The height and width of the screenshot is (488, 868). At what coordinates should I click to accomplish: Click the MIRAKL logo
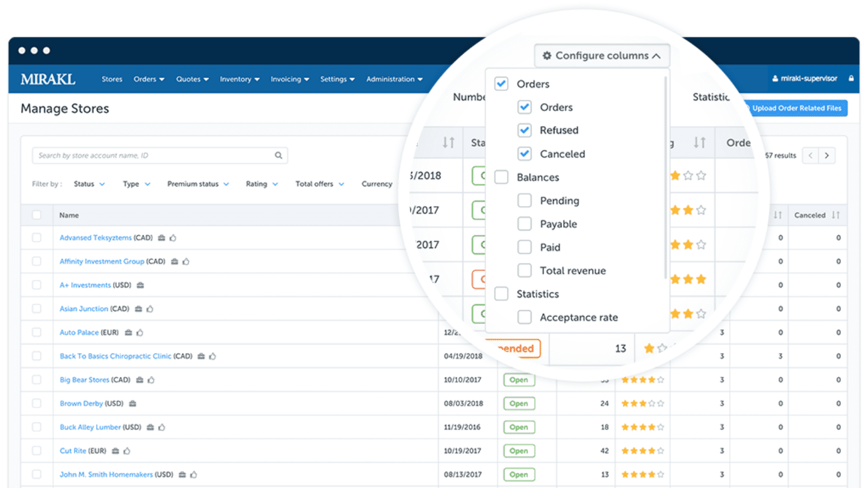click(x=48, y=79)
